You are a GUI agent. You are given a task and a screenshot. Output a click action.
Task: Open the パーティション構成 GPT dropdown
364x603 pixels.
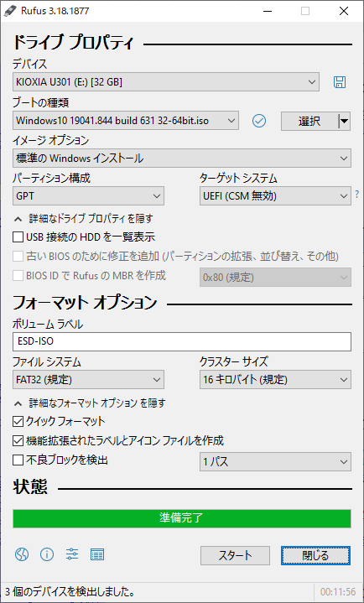(x=89, y=195)
